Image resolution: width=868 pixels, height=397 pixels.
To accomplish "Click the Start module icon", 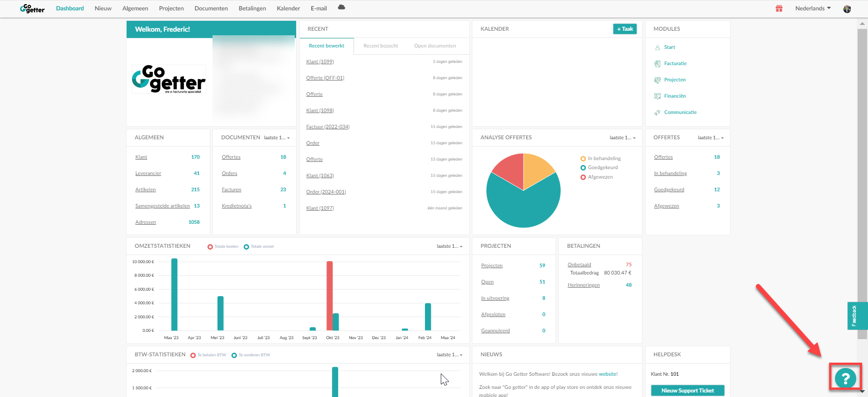I will (x=657, y=47).
